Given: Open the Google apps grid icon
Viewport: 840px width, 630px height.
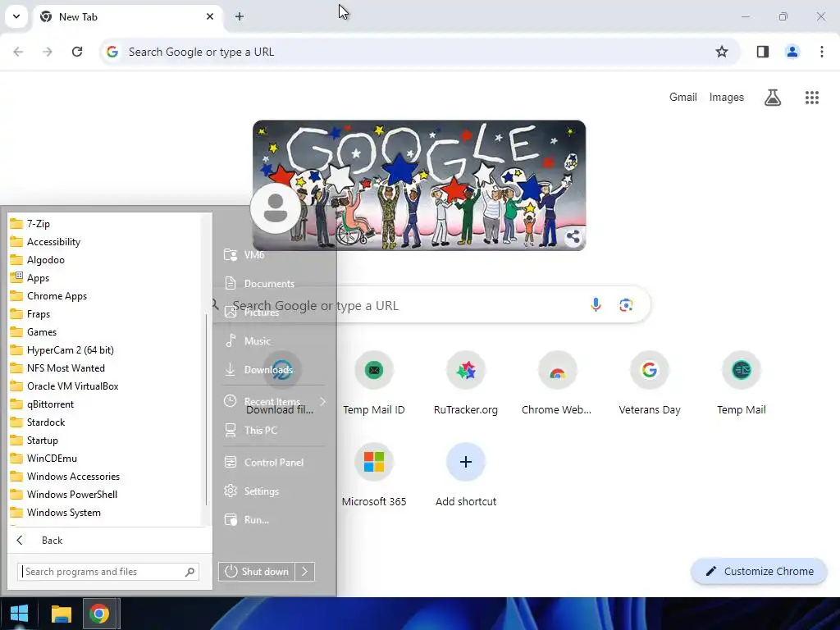Looking at the screenshot, I should pyautogui.click(x=811, y=98).
